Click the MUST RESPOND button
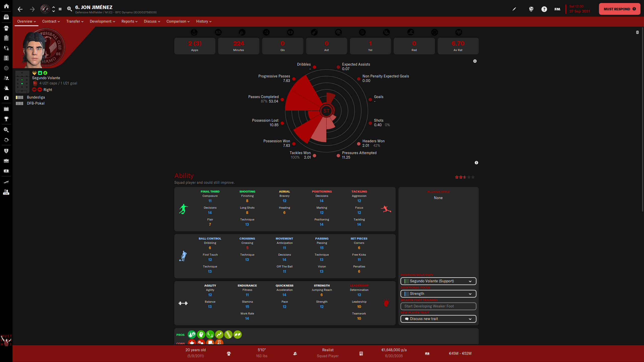The width and height of the screenshot is (644, 362). [x=619, y=9]
